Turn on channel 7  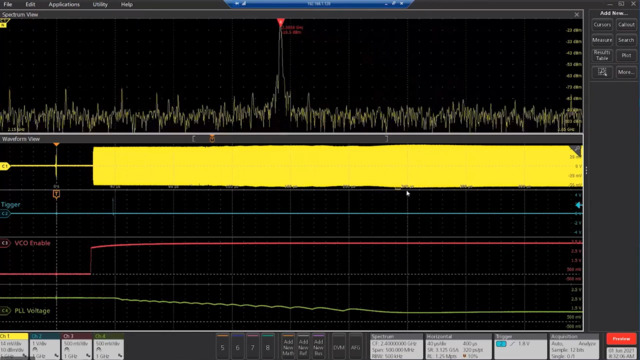pyautogui.click(x=253, y=347)
